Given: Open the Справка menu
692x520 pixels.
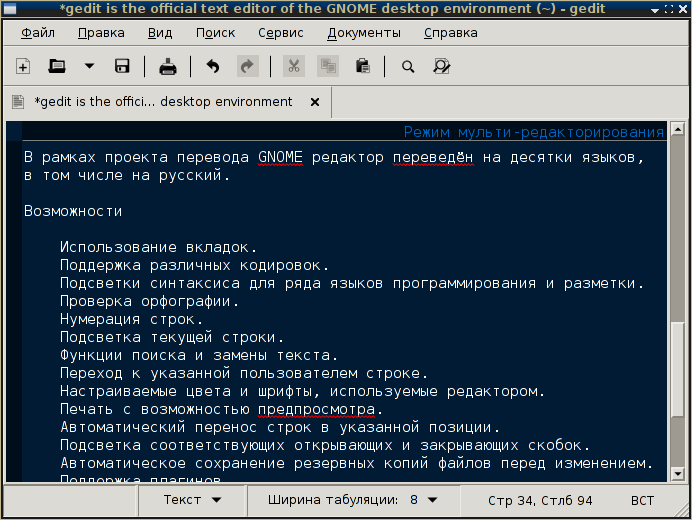Looking at the screenshot, I should (451, 33).
